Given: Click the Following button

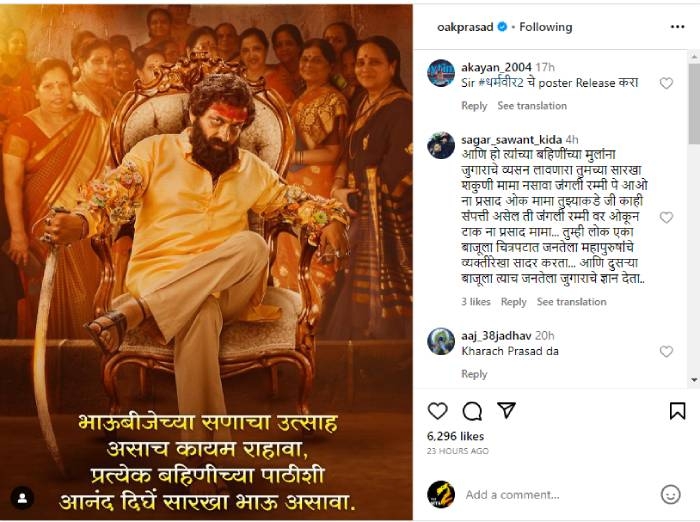Looking at the screenshot, I should tap(546, 27).
